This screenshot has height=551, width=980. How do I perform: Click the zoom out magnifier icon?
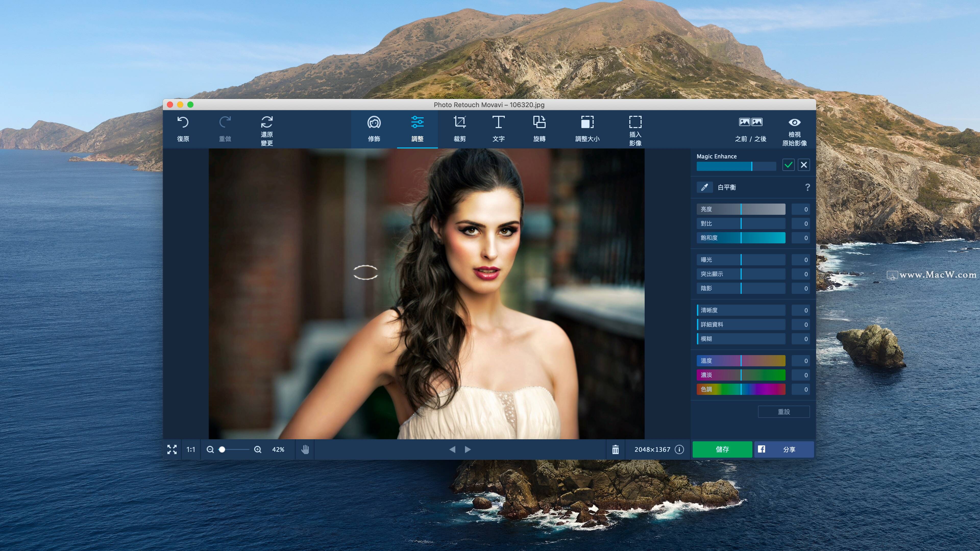point(210,449)
